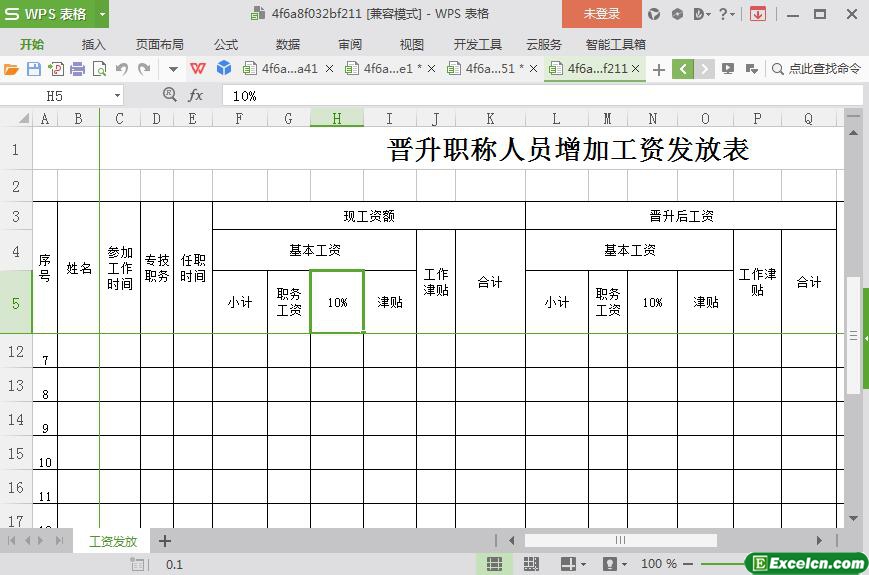Click the Print icon in quick toolbar
This screenshot has width=869, height=575.
point(77,69)
